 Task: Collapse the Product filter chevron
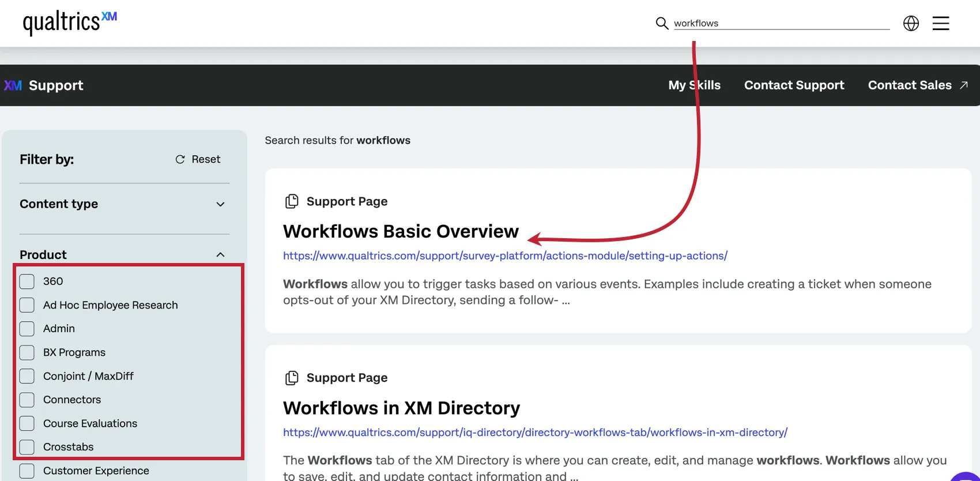(220, 255)
